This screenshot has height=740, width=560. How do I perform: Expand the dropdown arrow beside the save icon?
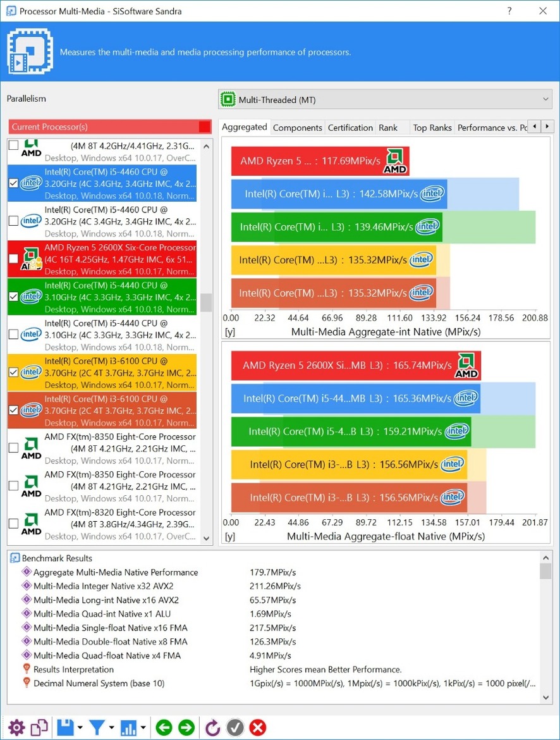(x=80, y=728)
